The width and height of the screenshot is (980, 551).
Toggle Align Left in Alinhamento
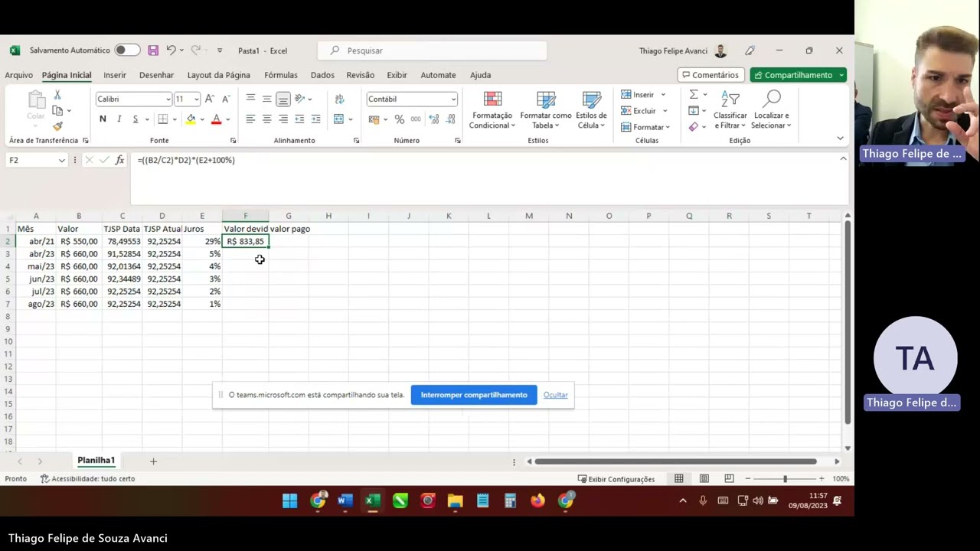(x=250, y=119)
